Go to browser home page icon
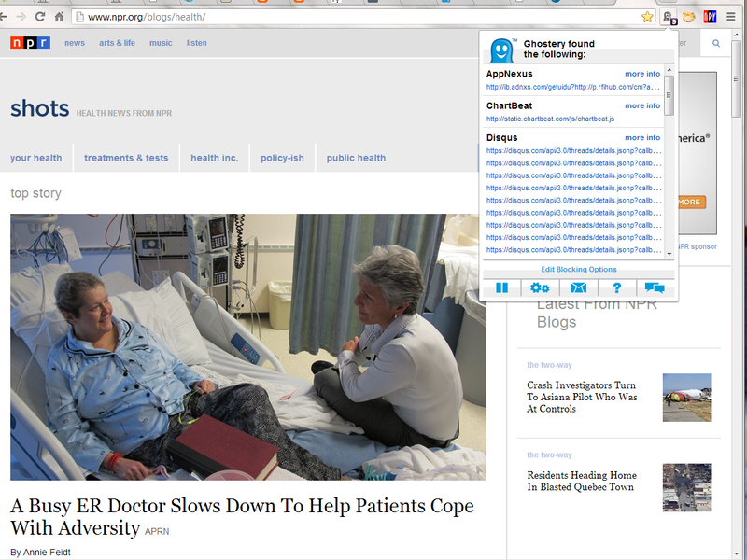 [x=59, y=17]
